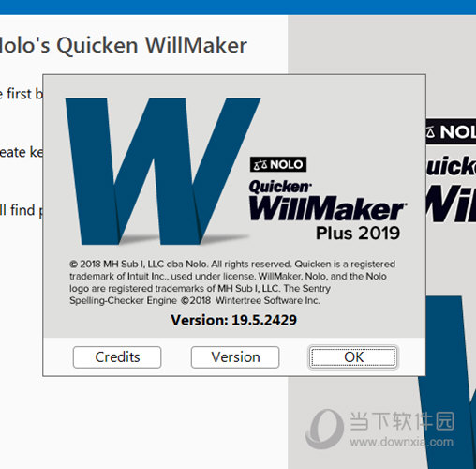Click the Quicken WillMaker wordmark in the dialog
Screen dimensions: 476x469
[328, 201]
